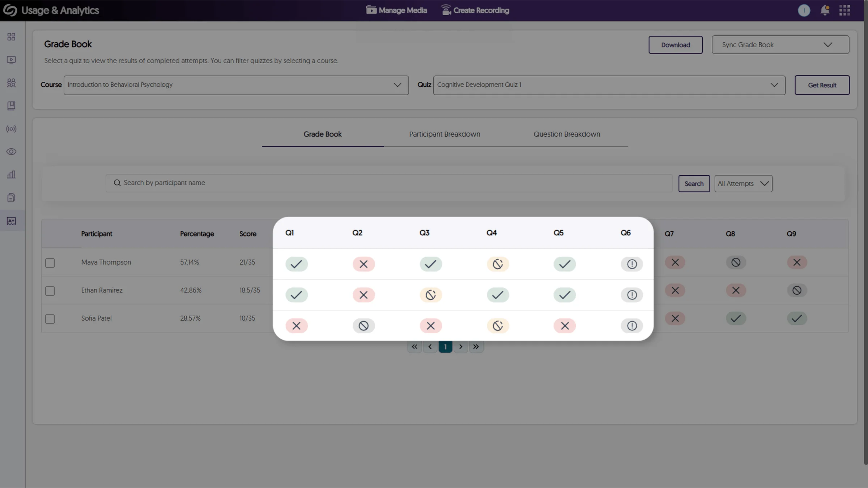Select Maya Thompson's row checkbox
This screenshot has width=868, height=488.
tap(50, 263)
